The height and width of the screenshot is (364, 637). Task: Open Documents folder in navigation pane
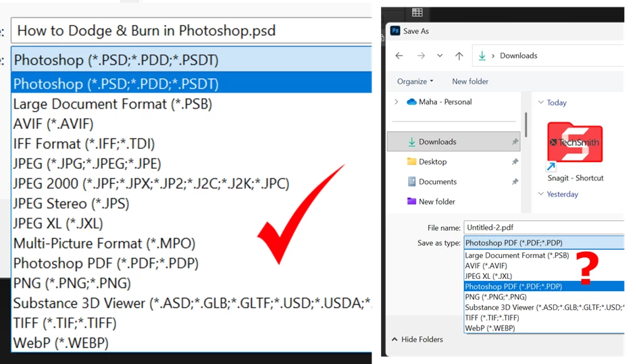[438, 182]
